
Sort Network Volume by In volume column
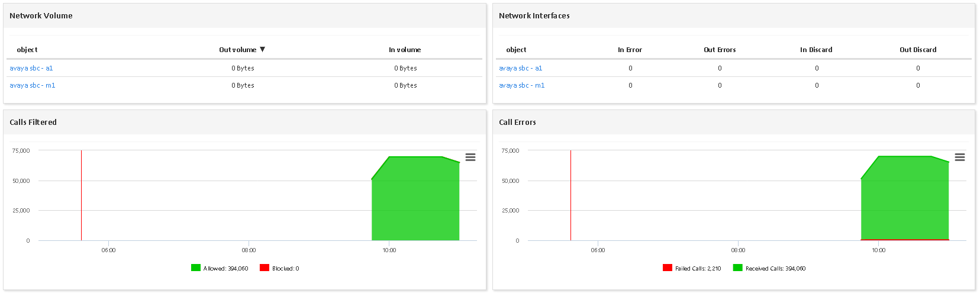405,50
